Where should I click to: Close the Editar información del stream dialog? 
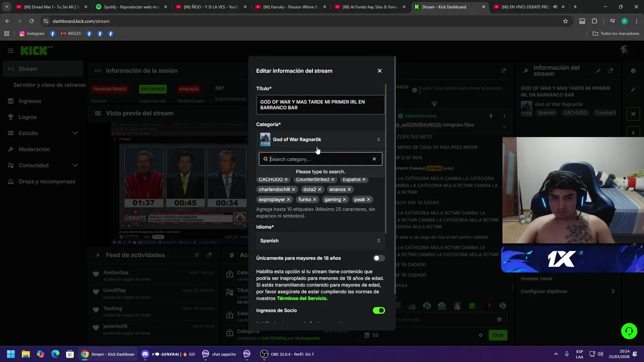[x=379, y=71]
